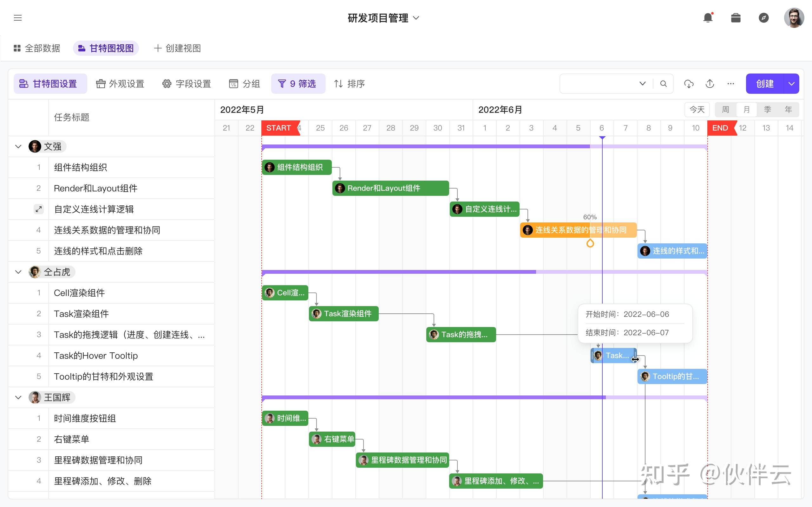Viewport: 812px width, 507px height.
Task: Open the 研发项目管理 title dropdown
Action: coord(416,18)
